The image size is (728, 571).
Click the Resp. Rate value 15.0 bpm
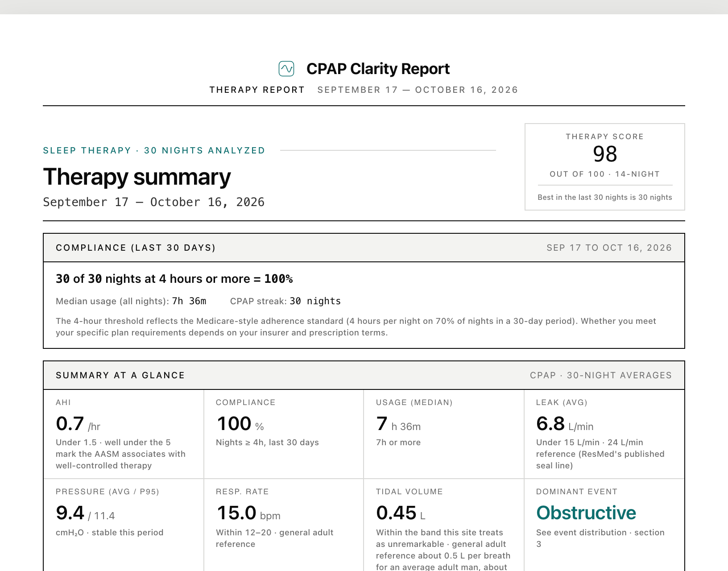(248, 513)
